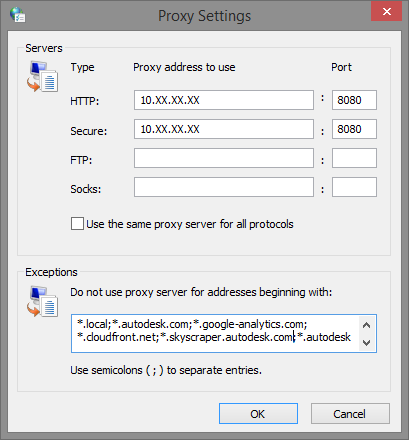Screen dimensions: 409x440
Task: Click the empty FTP port field
Action: [x=354, y=158]
